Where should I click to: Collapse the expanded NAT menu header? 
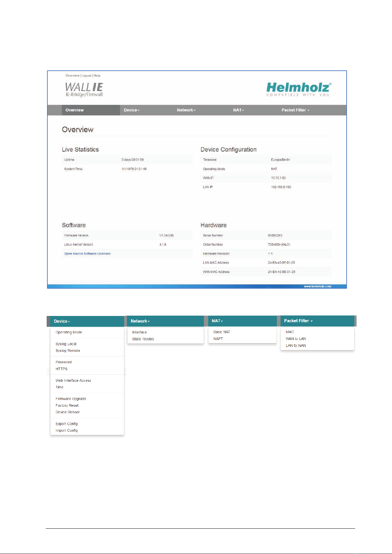242,321
